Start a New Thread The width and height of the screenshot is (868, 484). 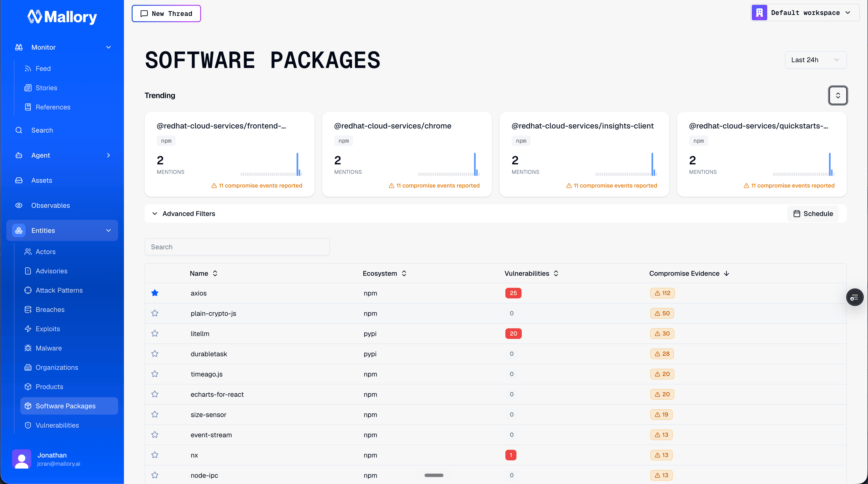point(166,13)
